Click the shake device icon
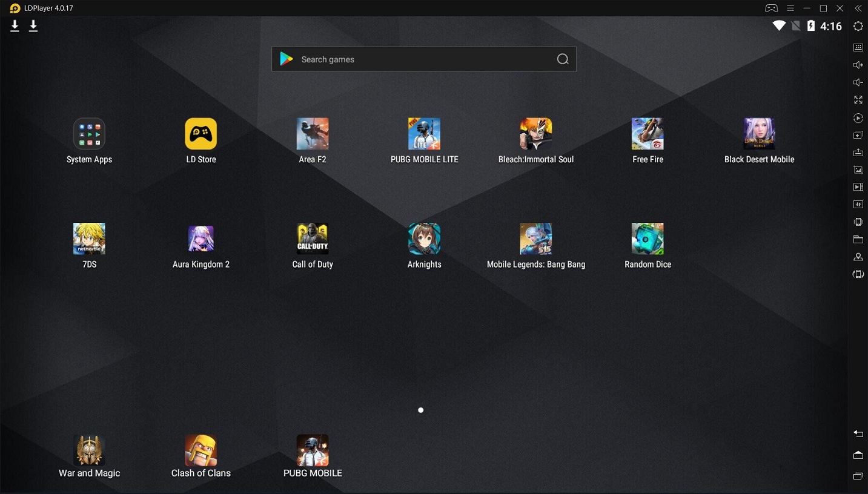Viewport: 868px width, 494px height. [x=858, y=222]
